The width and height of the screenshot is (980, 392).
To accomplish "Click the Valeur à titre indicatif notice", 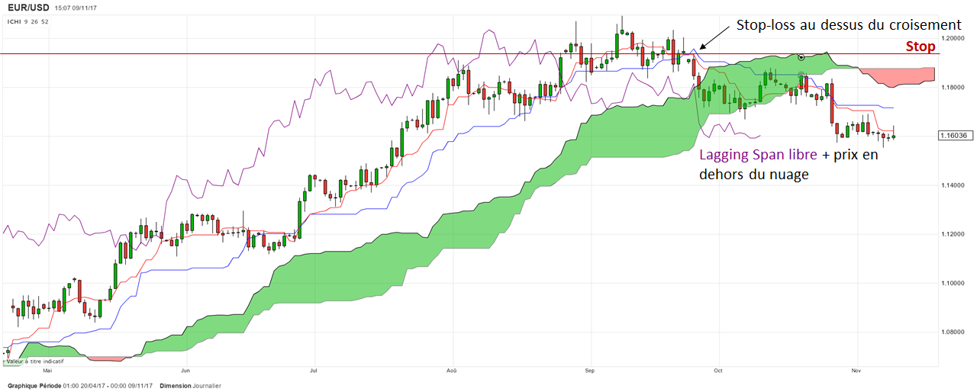I will (34, 361).
